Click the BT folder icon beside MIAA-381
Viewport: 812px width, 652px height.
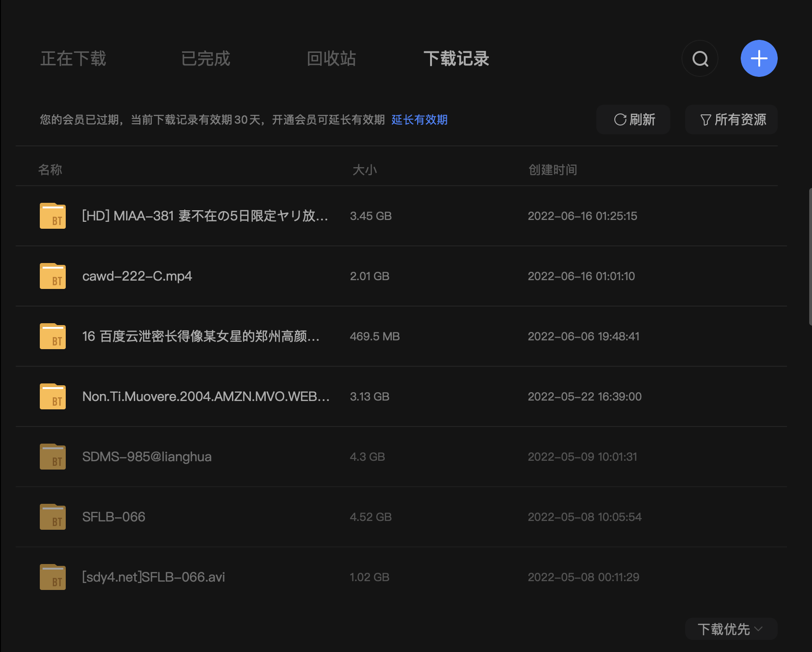pyautogui.click(x=52, y=216)
